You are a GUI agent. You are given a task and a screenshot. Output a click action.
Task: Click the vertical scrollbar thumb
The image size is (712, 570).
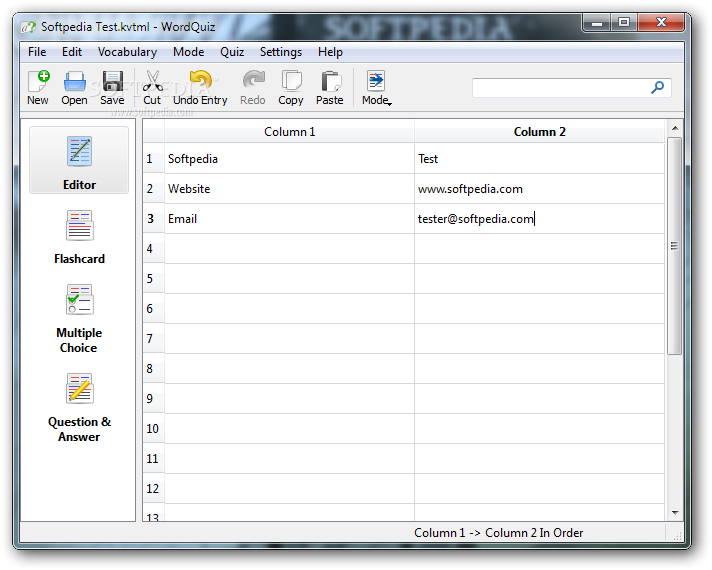675,246
